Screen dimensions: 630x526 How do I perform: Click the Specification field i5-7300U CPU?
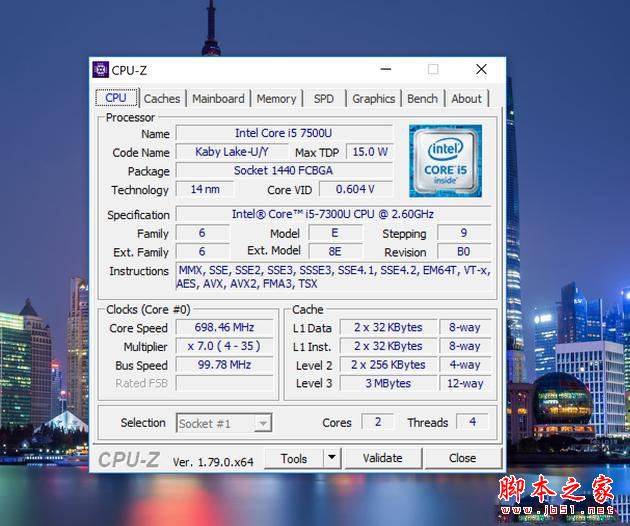(x=333, y=214)
